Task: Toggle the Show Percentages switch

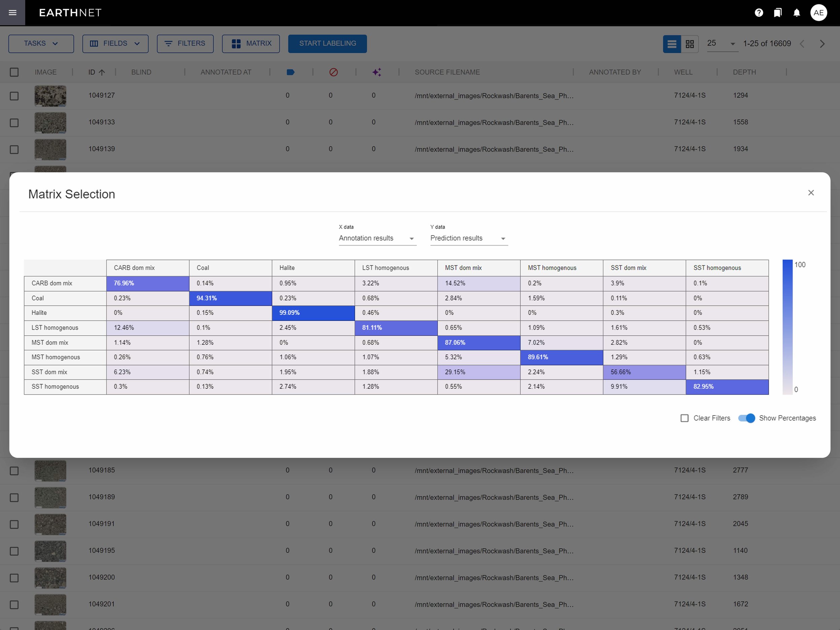Action: pyautogui.click(x=746, y=418)
